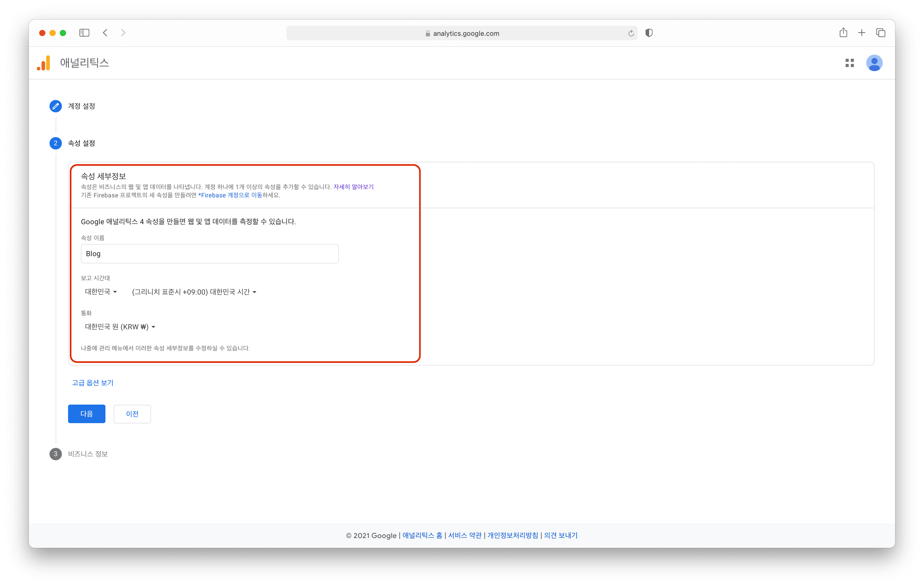Open the 자세히 알아보기 link
Image resolution: width=924 pixels, height=586 pixels.
tap(353, 187)
